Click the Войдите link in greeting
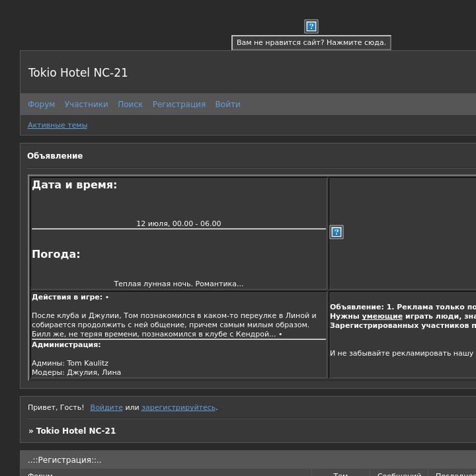 tap(106, 407)
